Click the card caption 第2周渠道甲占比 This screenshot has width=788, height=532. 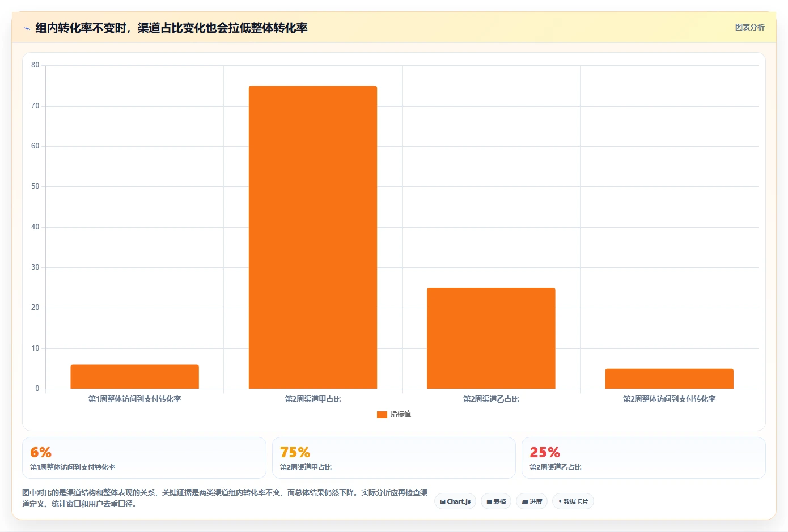pyautogui.click(x=306, y=467)
